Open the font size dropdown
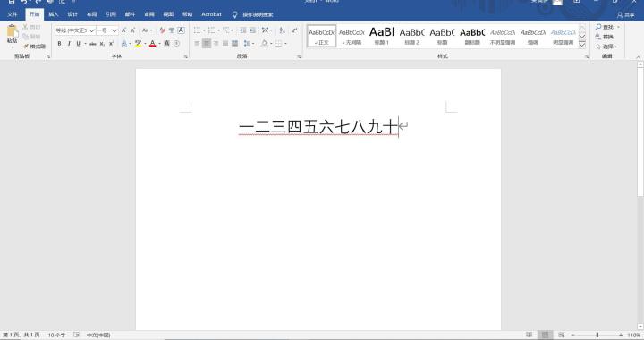The width and height of the screenshot is (644, 340). 114,30
